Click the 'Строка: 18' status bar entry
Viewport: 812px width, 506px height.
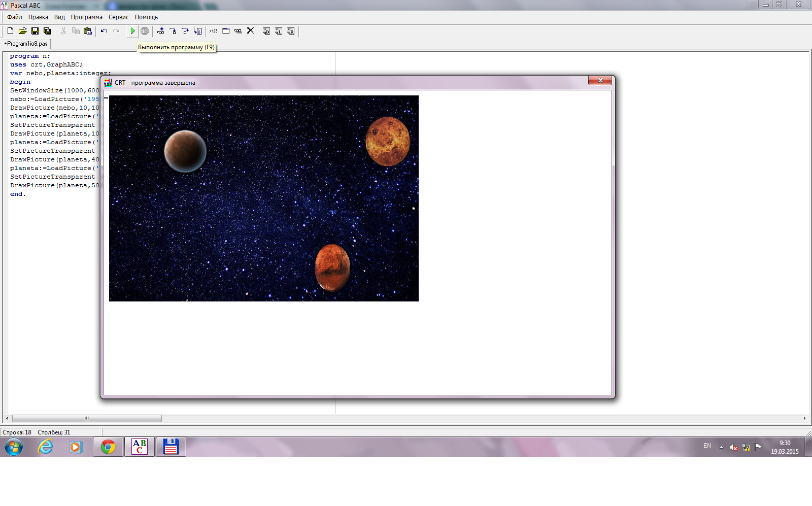click(17, 432)
